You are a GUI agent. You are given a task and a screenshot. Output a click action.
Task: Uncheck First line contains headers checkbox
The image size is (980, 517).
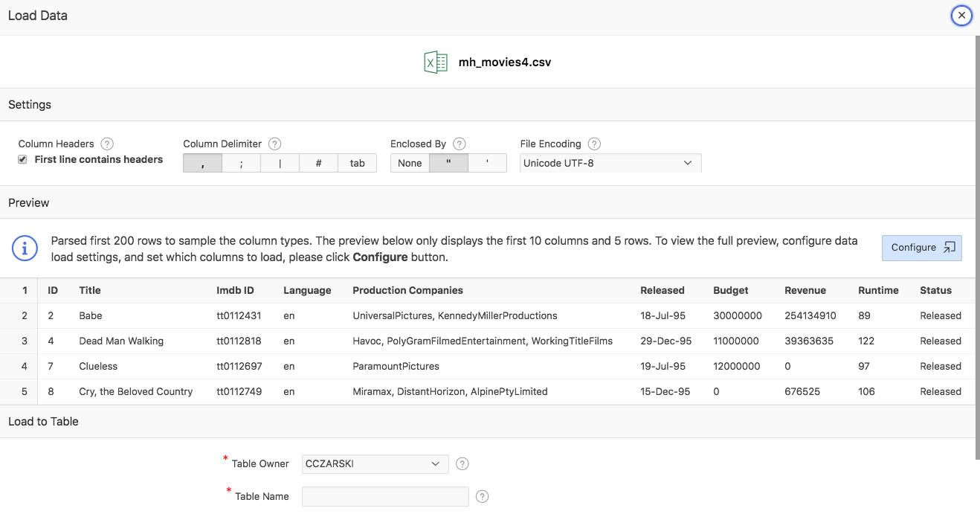22,160
